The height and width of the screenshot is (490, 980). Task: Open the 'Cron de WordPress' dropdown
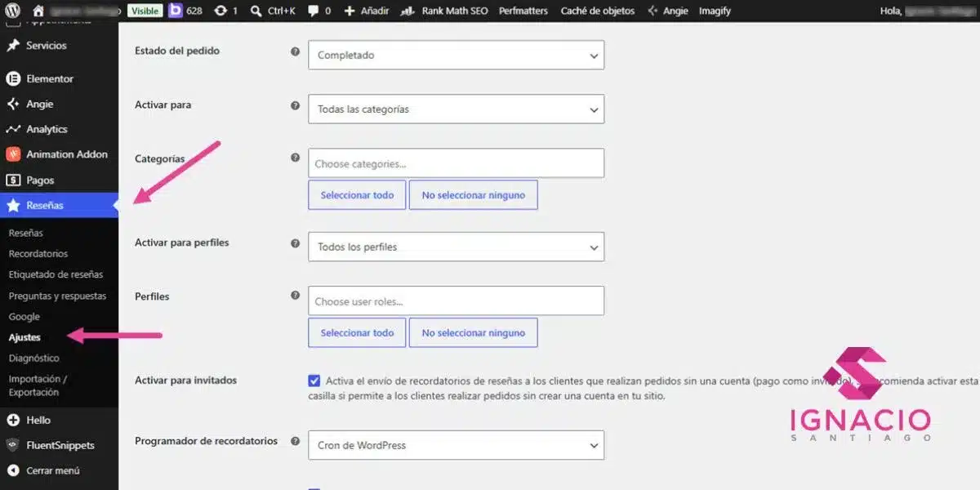point(456,445)
